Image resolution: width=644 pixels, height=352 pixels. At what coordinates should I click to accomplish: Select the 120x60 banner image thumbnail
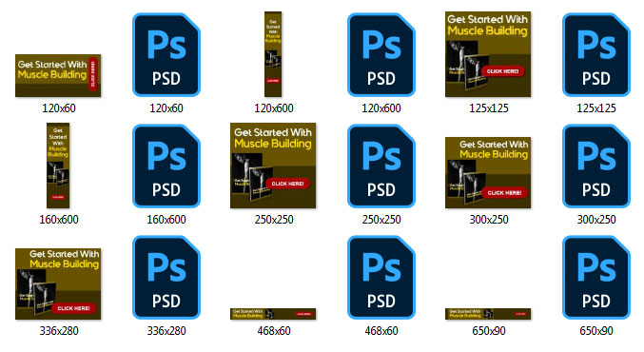(58, 75)
